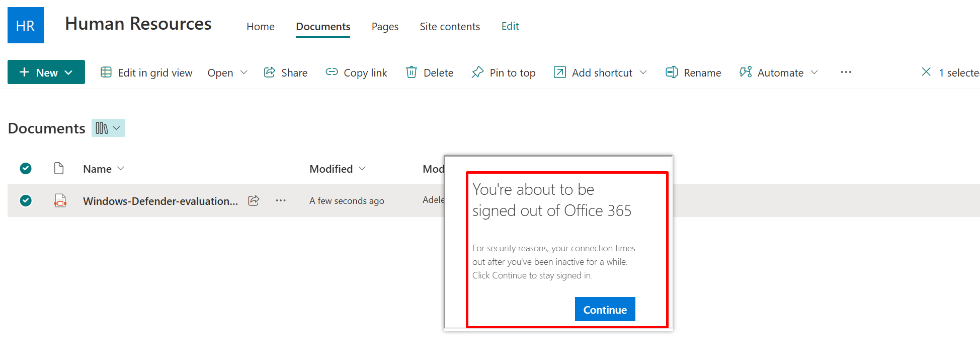Expand the Open options chevron

pos(243,73)
